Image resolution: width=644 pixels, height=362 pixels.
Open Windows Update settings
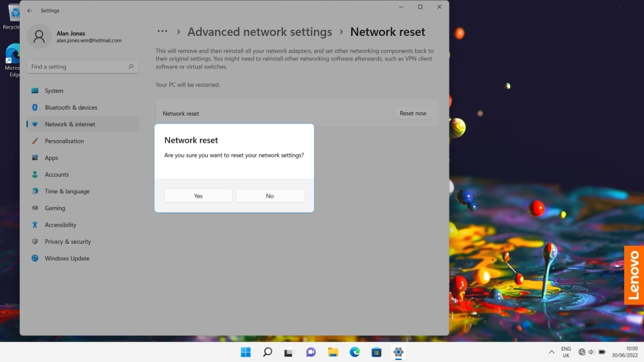pos(82,258)
